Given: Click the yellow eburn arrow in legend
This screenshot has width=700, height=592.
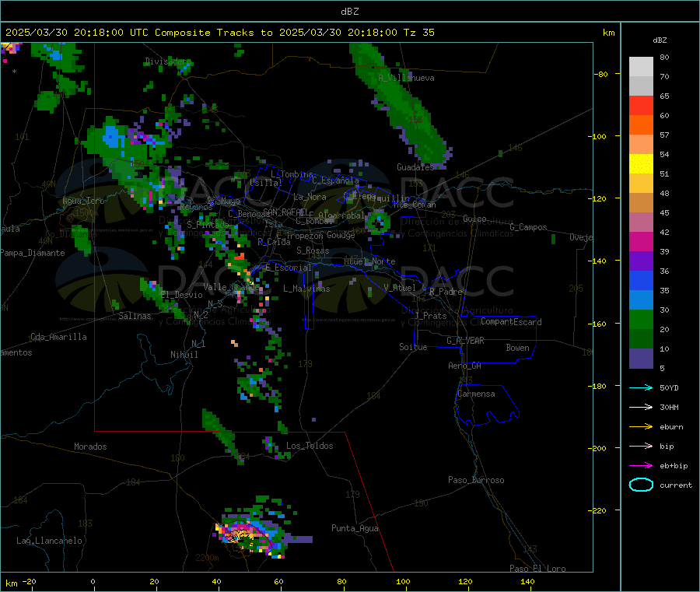Looking at the screenshot, I should click(x=641, y=427).
